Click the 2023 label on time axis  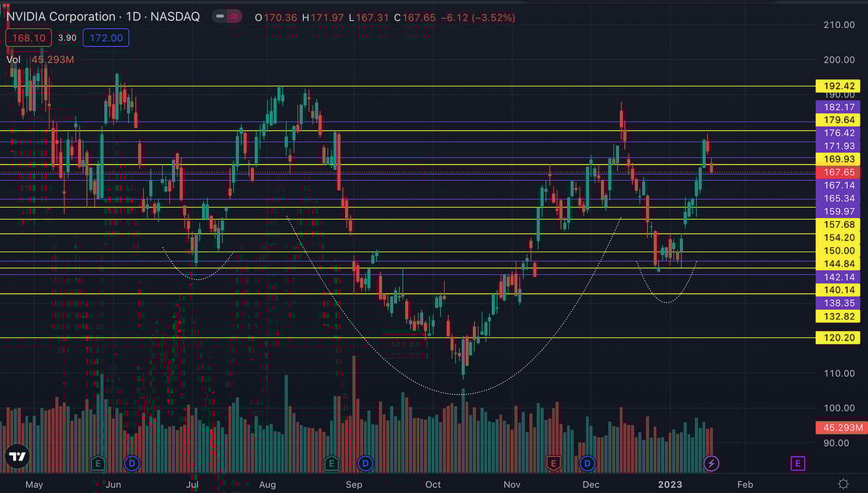coord(670,484)
